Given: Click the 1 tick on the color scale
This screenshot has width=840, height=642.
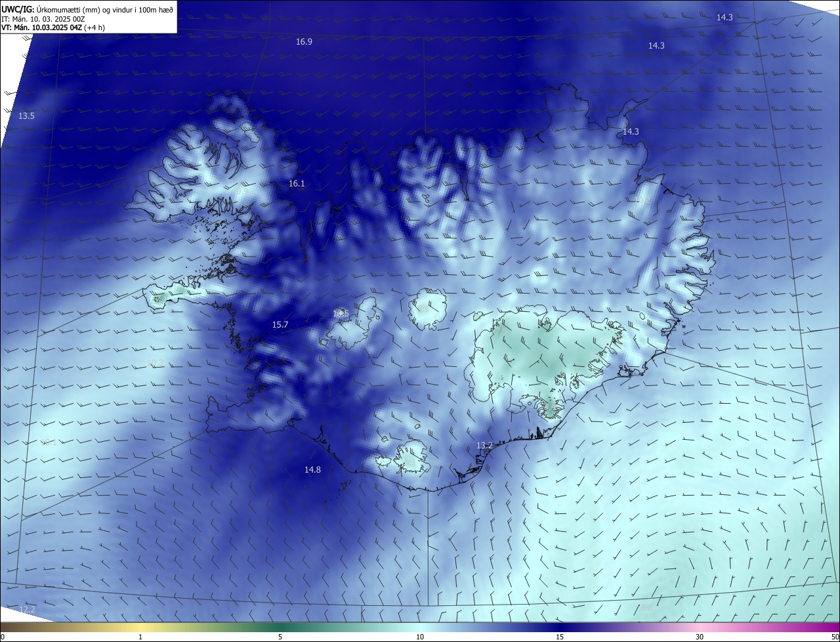Looking at the screenshot, I should point(140,637).
